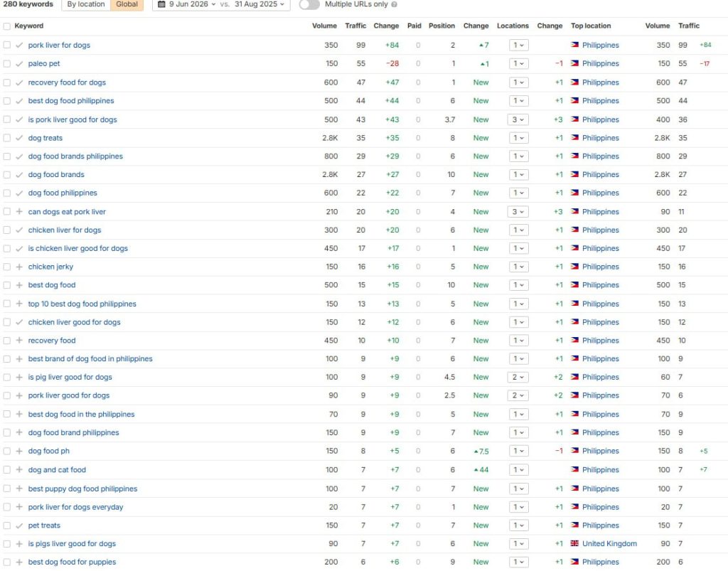Click the plus icon beside dog and cat food

(x=19, y=470)
